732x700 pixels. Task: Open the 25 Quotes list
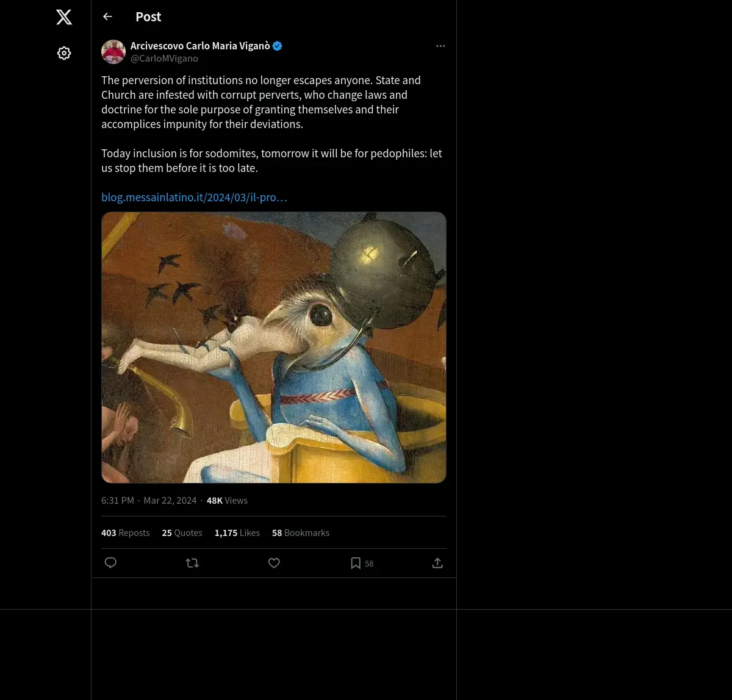coord(182,533)
